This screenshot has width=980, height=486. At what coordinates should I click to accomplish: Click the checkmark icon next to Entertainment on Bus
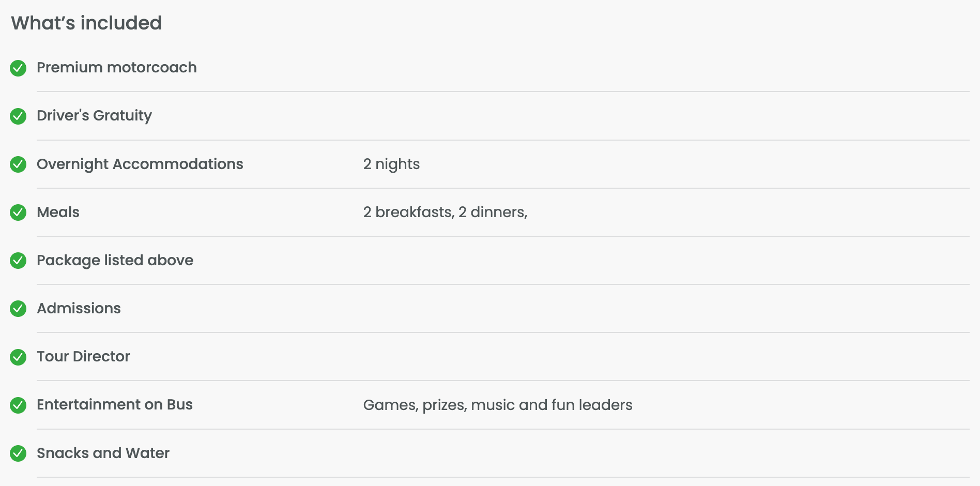point(18,405)
